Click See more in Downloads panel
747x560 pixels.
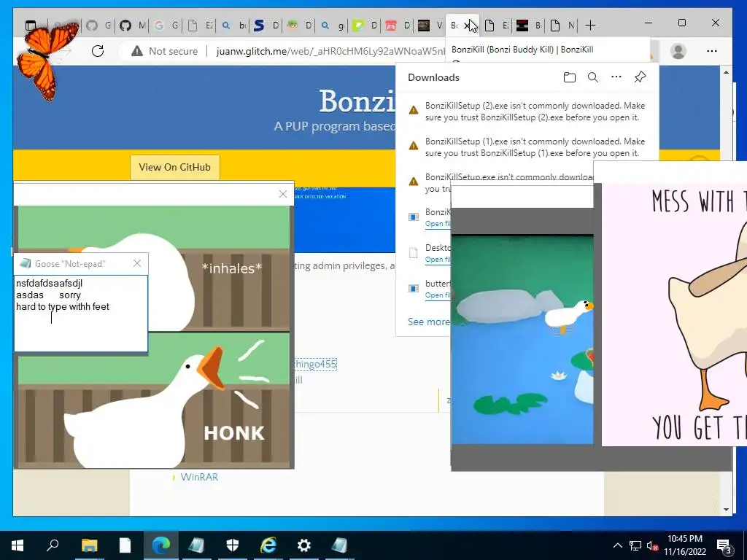(x=428, y=322)
